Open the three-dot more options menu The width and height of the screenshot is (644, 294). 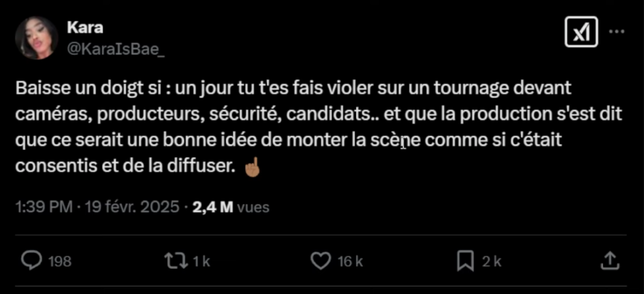(x=618, y=31)
